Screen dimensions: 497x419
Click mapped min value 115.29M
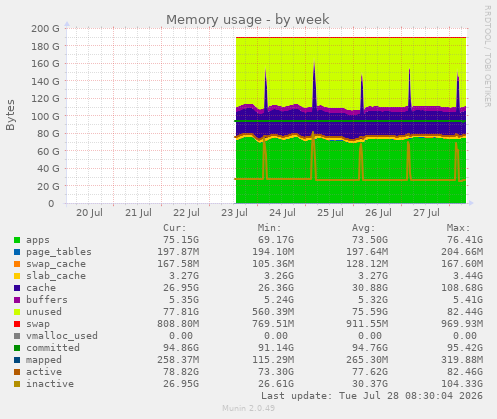point(273,360)
